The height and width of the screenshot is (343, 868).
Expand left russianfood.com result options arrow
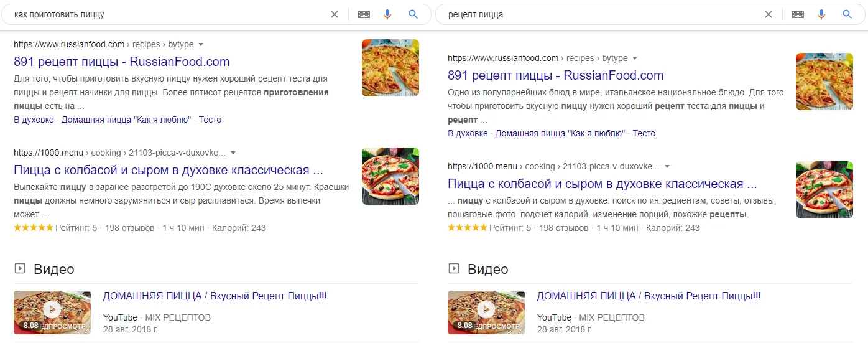pyautogui.click(x=201, y=45)
